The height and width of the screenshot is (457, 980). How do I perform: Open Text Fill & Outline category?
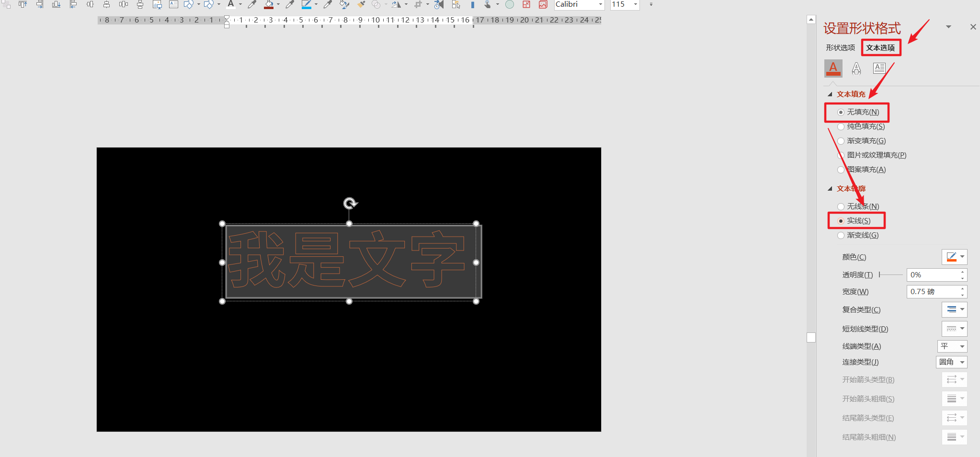pyautogui.click(x=833, y=68)
